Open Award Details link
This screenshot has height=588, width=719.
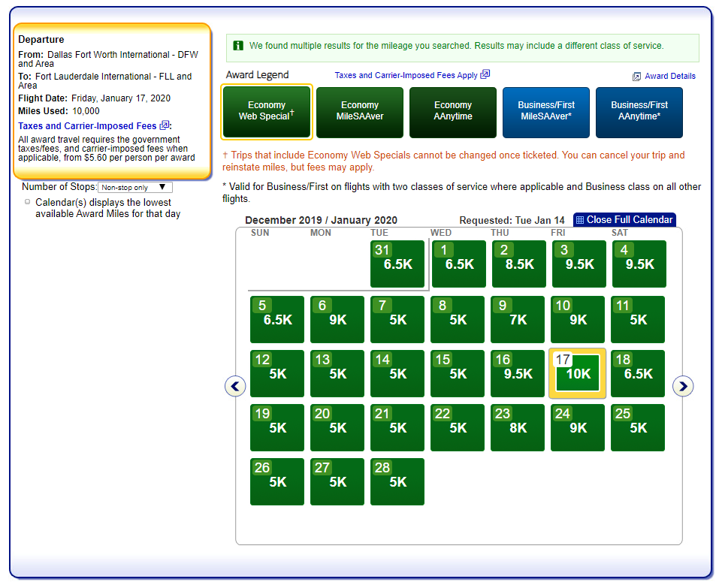click(x=670, y=77)
